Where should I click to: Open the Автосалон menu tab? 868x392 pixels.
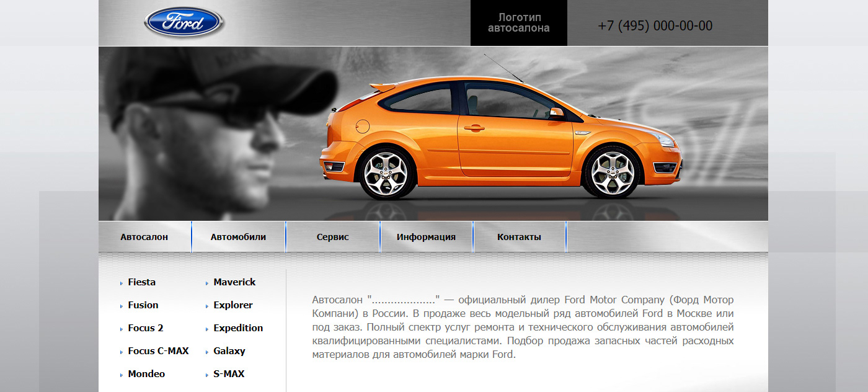point(144,237)
